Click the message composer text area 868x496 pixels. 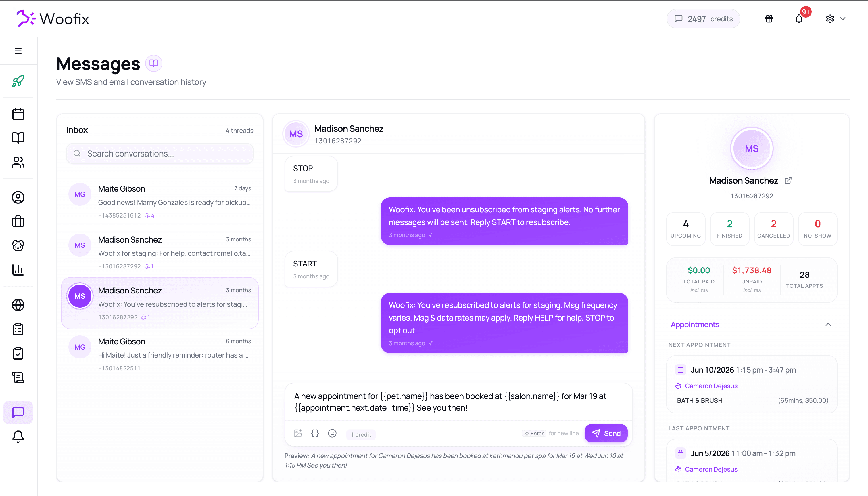tap(458, 402)
